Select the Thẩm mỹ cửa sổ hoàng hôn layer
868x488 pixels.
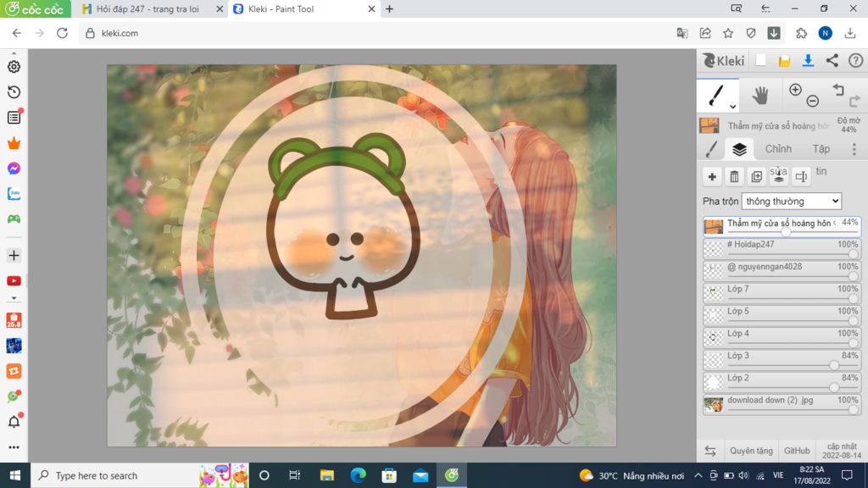tap(782, 226)
